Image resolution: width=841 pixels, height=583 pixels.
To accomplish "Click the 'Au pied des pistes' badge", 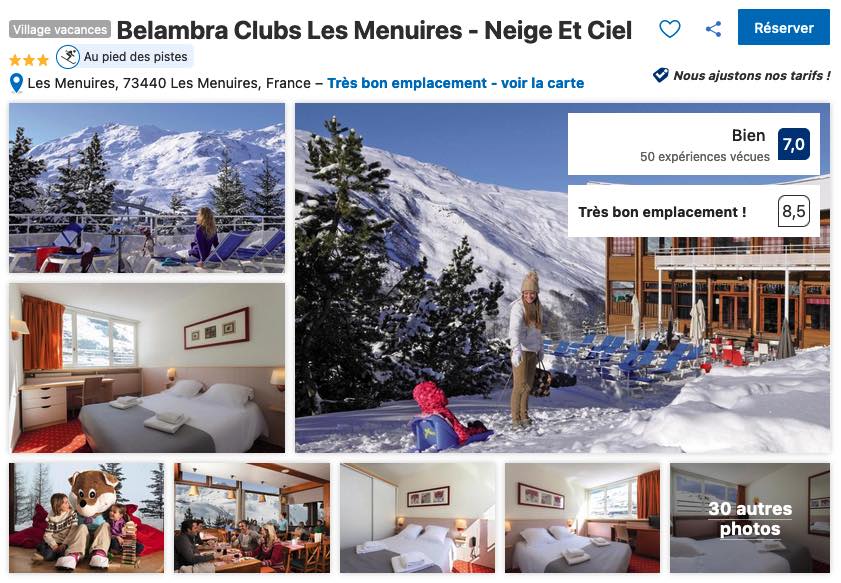I will click(125, 57).
